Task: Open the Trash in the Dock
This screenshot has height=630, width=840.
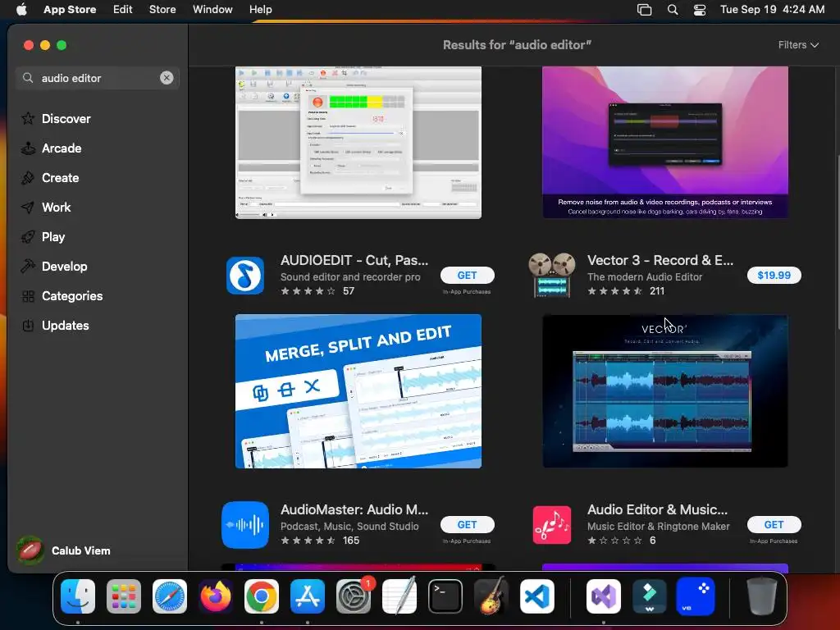Action: coord(761,596)
